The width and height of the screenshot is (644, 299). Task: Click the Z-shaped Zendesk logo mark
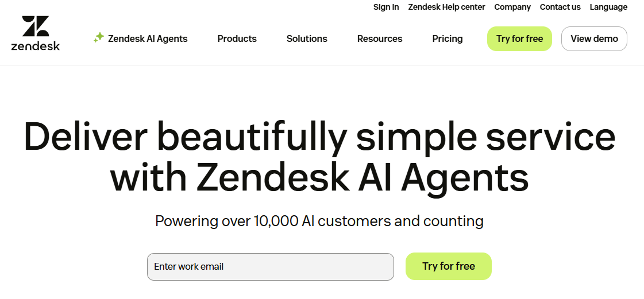36,26
